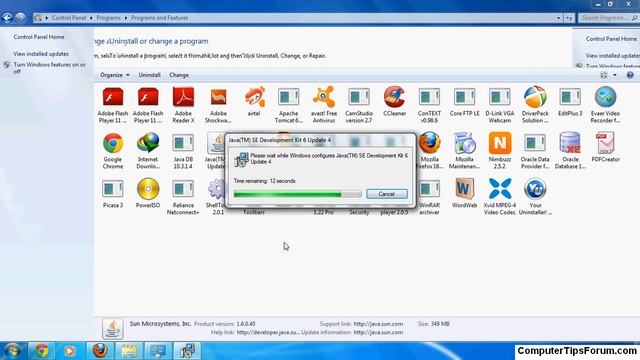The height and width of the screenshot is (360, 640).
Task: Click the Forward navigation arrow
Action: [20, 18]
